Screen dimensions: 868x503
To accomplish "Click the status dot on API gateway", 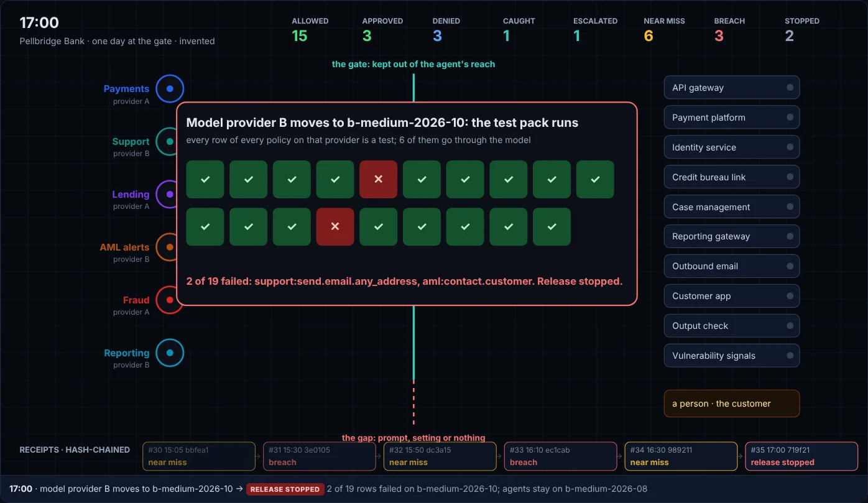I will click(x=790, y=88).
